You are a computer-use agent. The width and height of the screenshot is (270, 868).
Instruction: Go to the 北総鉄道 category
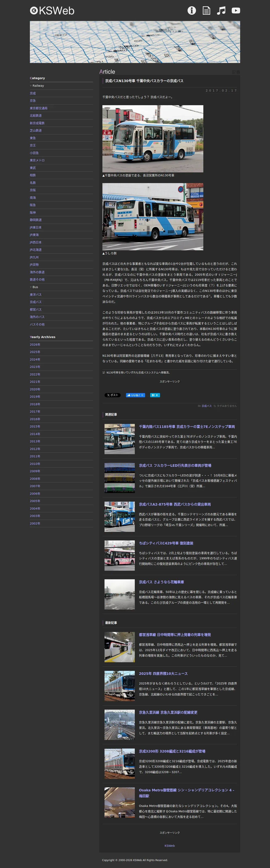tap(36, 115)
